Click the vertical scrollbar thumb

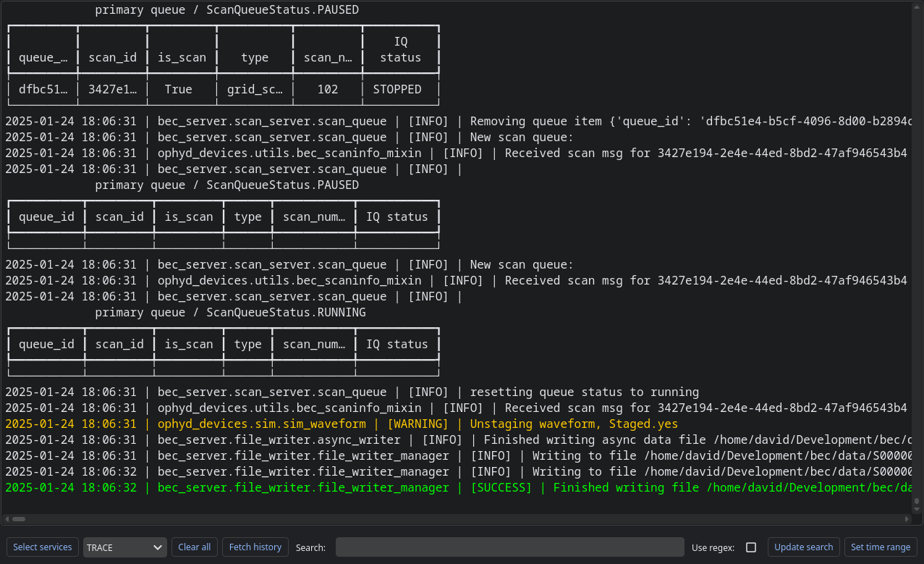[917, 500]
